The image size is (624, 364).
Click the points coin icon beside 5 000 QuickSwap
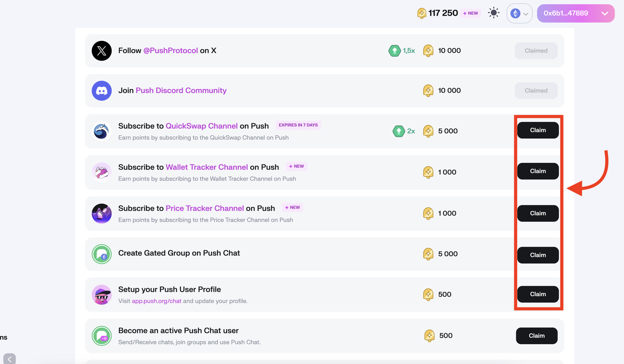coord(428,131)
